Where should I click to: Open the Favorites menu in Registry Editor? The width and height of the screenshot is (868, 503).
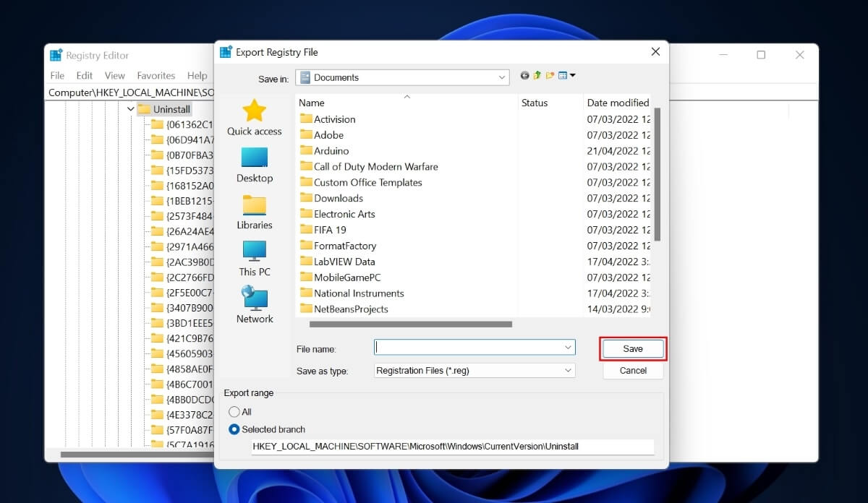click(x=155, y=75)
